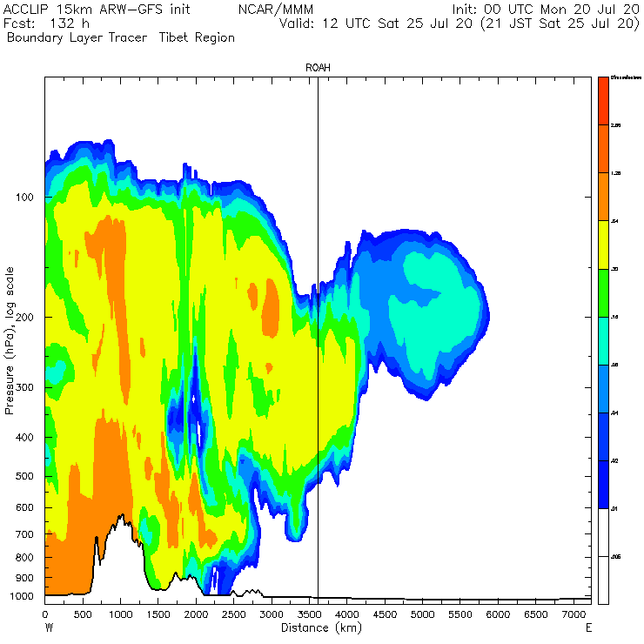Select the 1500 km distance axis label
644x644 pixels.
158,614
